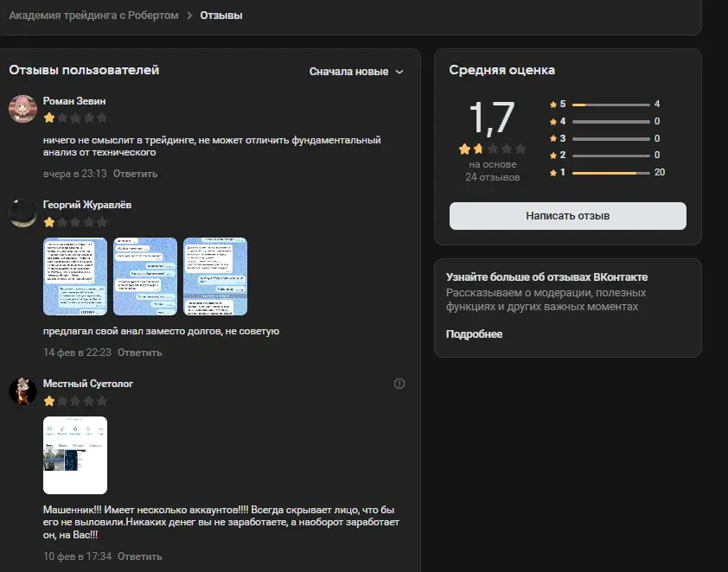
Task: Reply to Роман Зевин's review
Action: coord(135,174)
